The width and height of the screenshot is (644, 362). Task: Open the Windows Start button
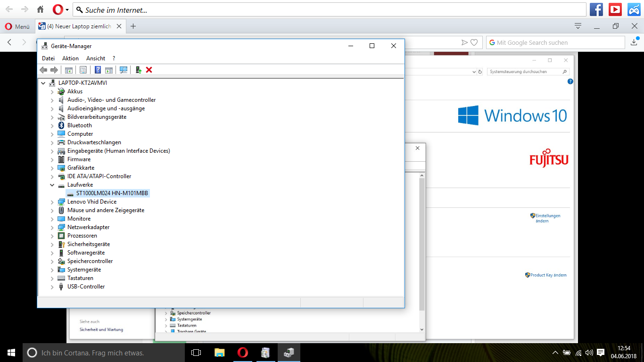(x=11, y=353)
